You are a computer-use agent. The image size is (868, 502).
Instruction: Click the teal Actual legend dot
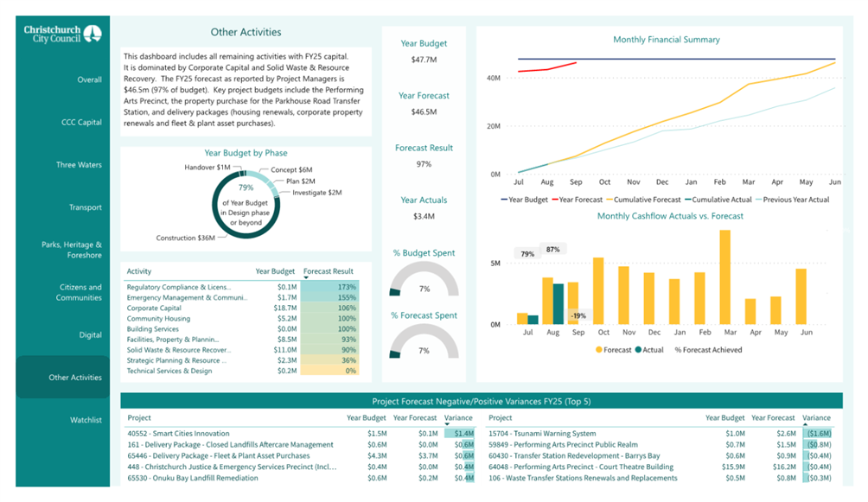[x=638, y=350]
